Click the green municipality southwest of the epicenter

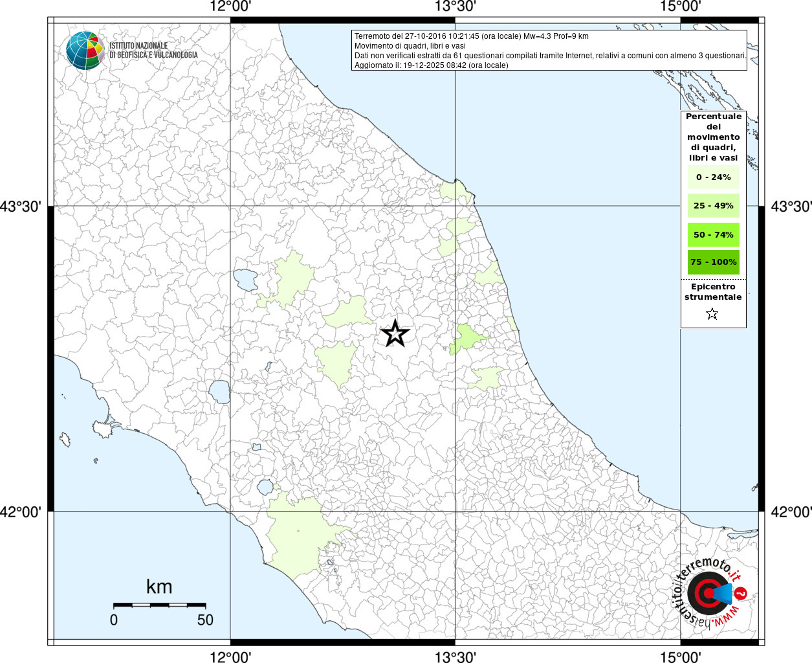[336, 365]
